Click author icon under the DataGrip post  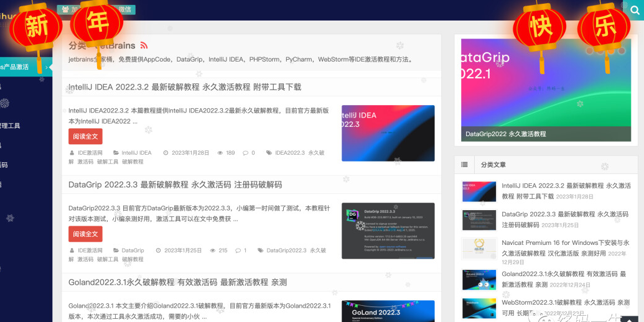72,251
